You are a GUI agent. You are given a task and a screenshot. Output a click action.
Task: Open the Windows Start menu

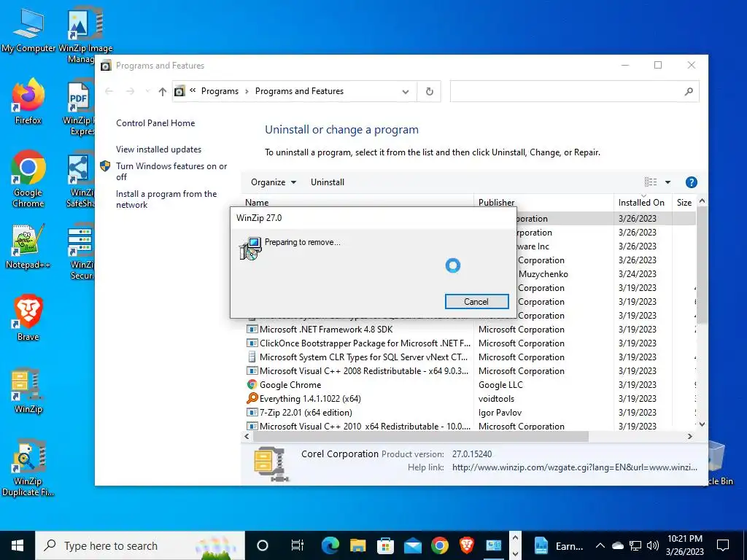tap(18, 545)
